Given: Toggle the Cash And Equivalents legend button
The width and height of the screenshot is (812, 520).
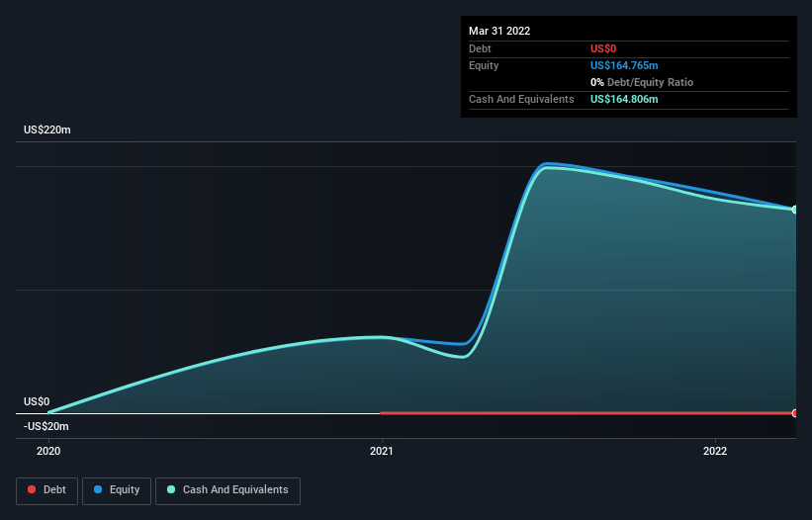Looking at the screenshot, I should (x=227, y=490).
